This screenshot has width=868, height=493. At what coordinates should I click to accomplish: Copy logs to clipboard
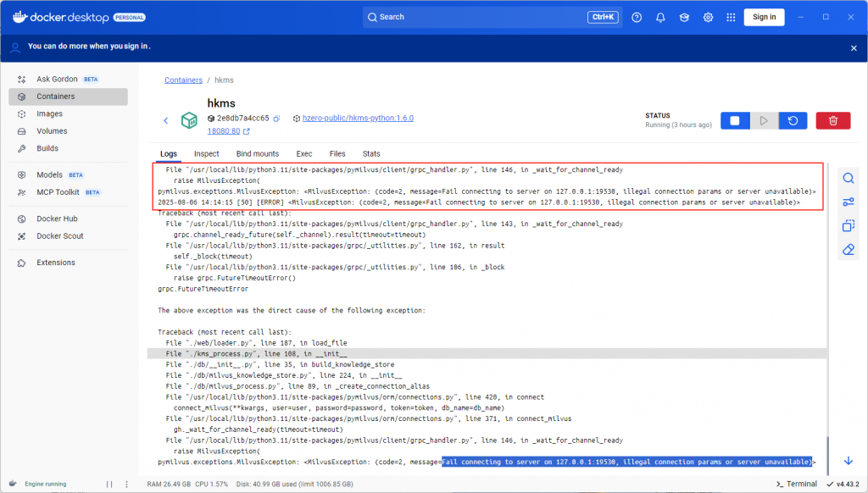[848, 226]
